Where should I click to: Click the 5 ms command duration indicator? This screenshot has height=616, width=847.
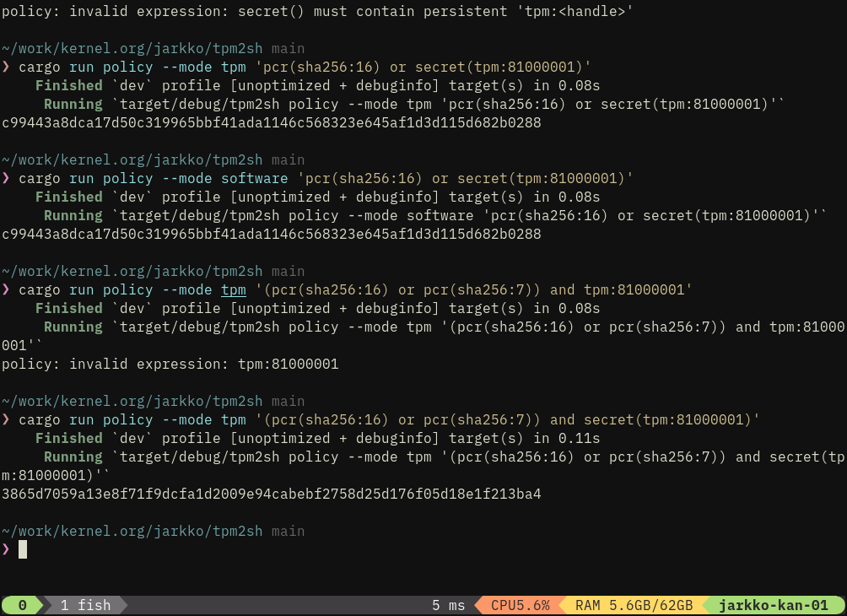click(448, 605)
